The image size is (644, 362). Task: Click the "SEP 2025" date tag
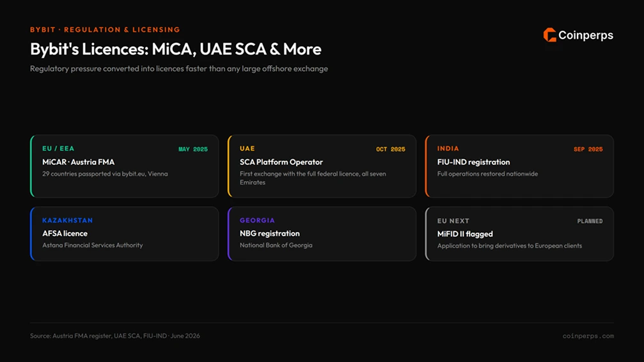588,149
